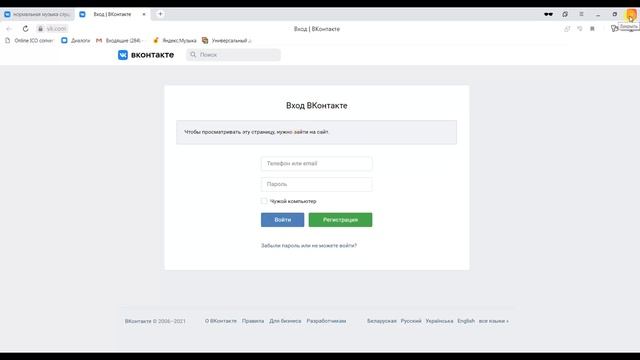The width and height of the screenshot is (640, 360).
Task: Click the lock icon in address bar
Action: 40,29
